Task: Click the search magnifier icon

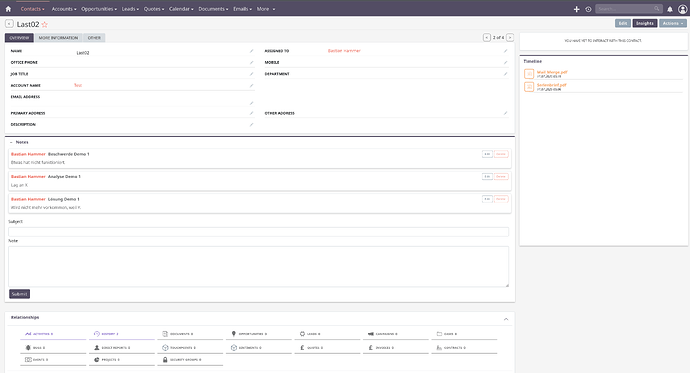Action: tap(657, 8)
